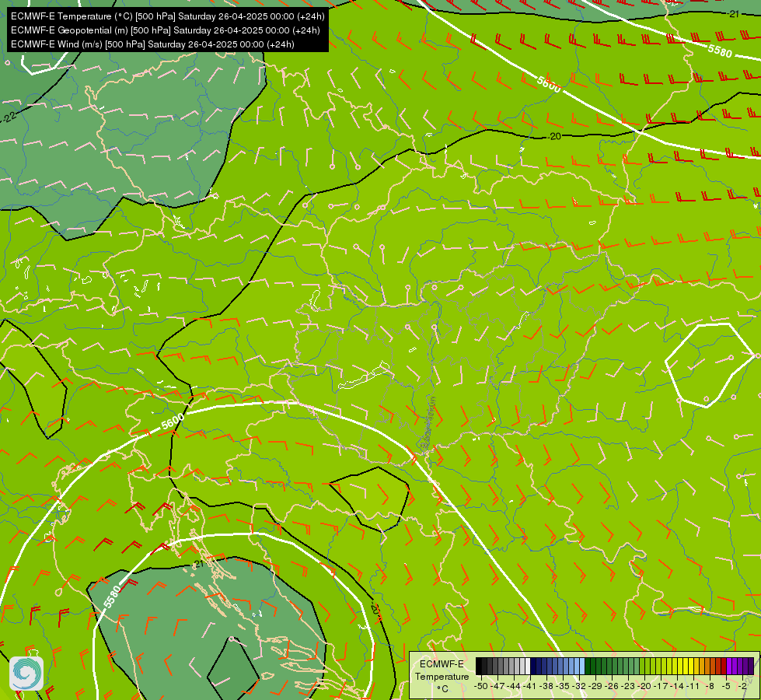Click the -29 value in the temperature legend
This screenshot has height=700, width=761.
click(x=596, y=686)
